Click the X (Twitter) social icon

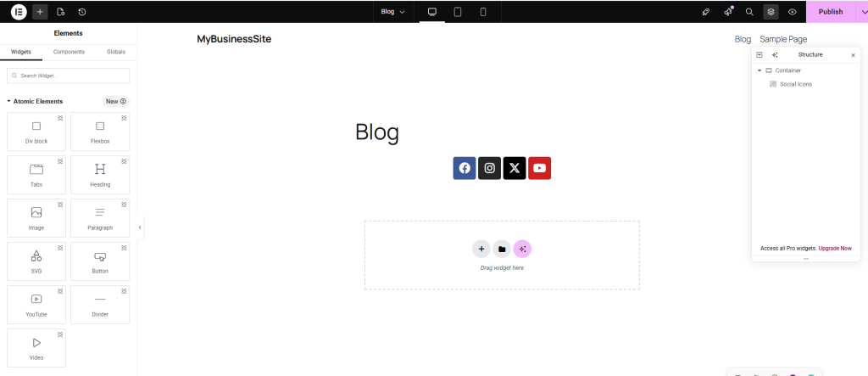click(515, 168)
